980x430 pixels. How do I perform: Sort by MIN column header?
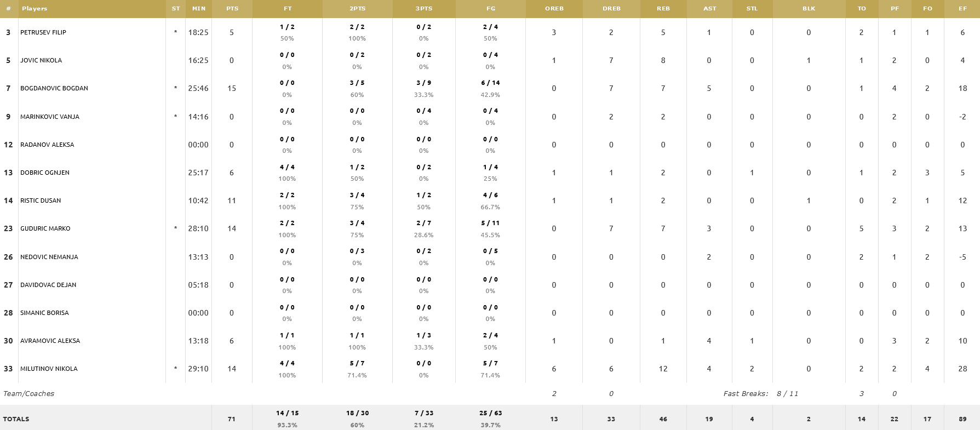[x=198, y=9]
